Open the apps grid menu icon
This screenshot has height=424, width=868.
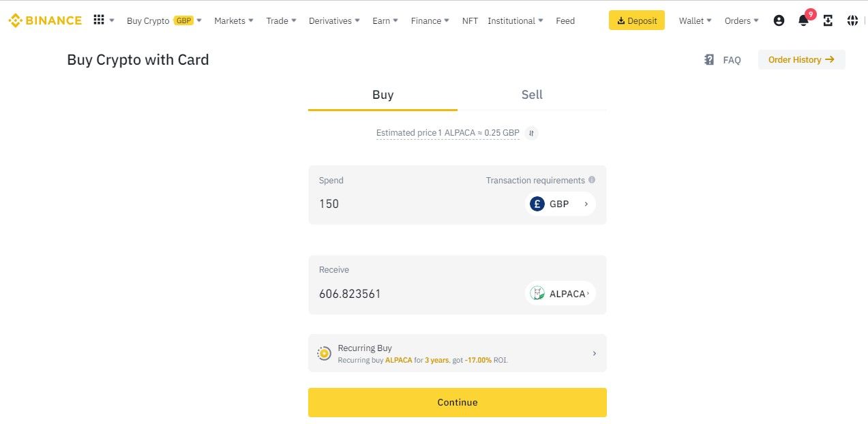(x=99, y=20)
